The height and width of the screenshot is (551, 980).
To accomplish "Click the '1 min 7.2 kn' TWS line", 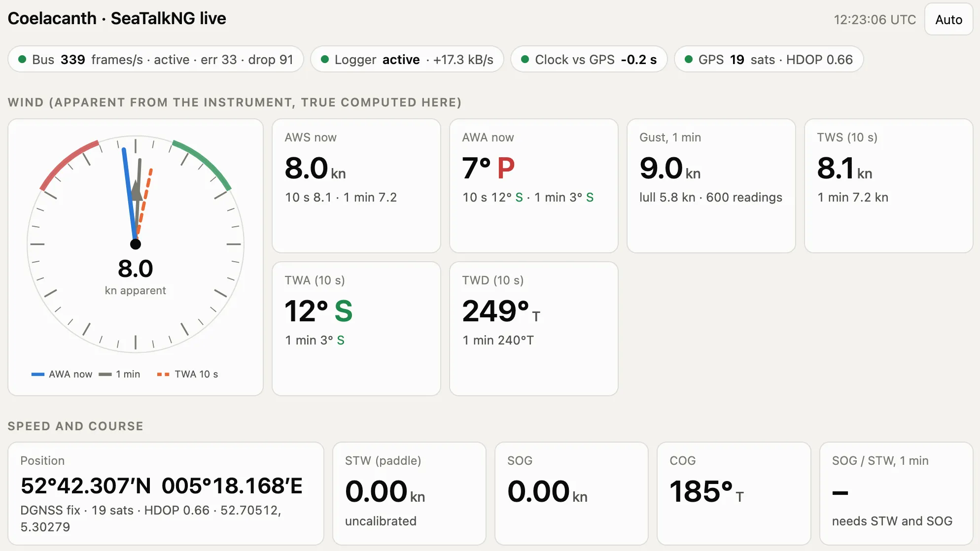I will pyautogui.click(x=853, y=198).
